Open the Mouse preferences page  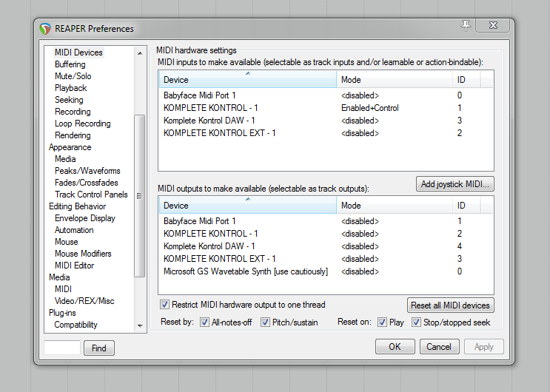tap(67, 242)
